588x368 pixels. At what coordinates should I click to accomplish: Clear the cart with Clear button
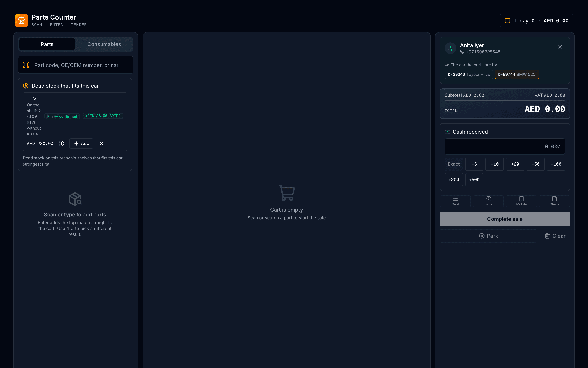click(x=555, y=236)
